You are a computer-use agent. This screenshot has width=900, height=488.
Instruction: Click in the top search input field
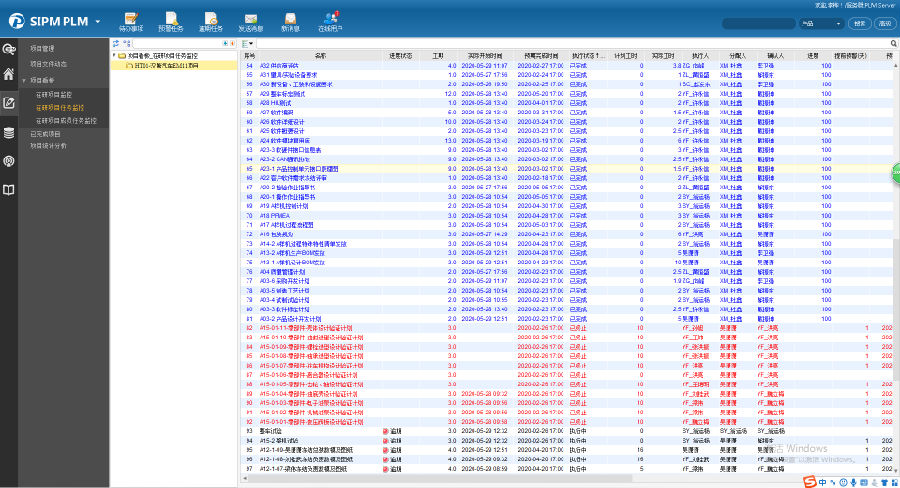pyautogui.click(x=758, y=23)
